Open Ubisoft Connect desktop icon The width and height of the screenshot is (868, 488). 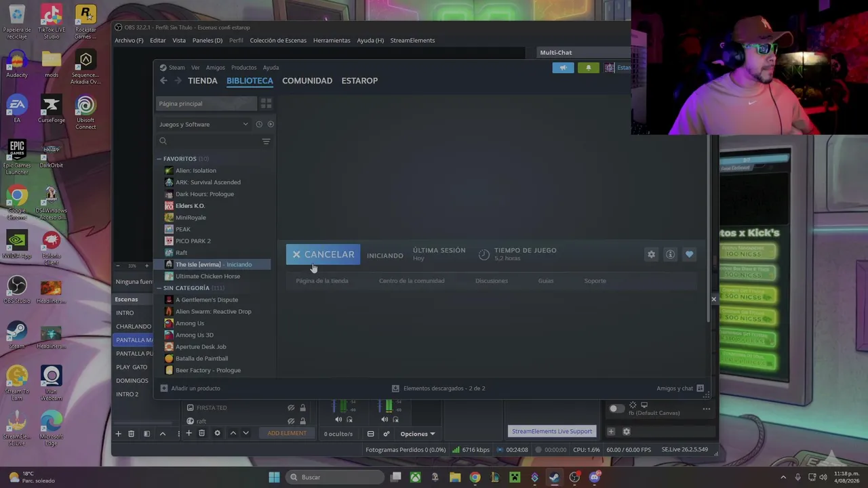85,113
